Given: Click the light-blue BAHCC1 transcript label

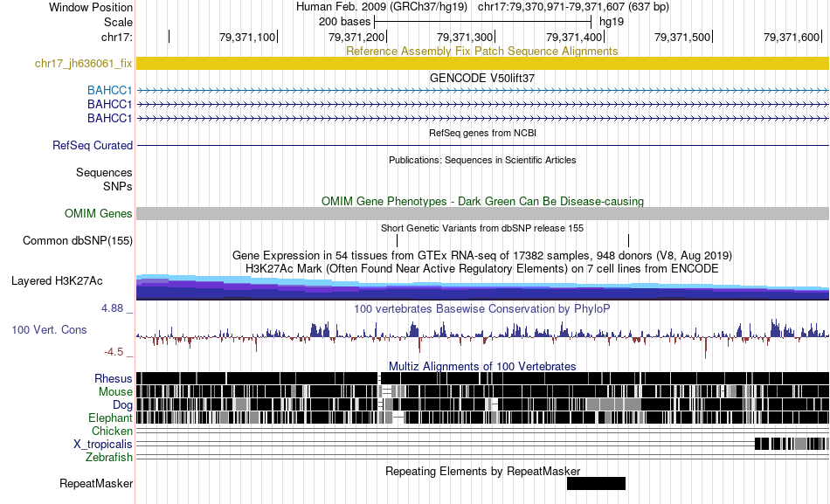Looking at the screenshot, I should (x=109, y=91).
